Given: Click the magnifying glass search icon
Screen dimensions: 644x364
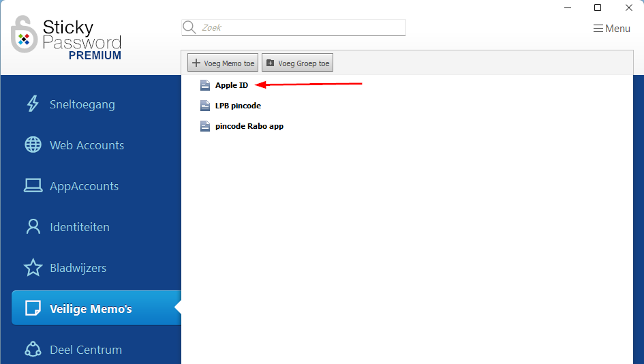Looking at the screenshot, I should 189,28.
